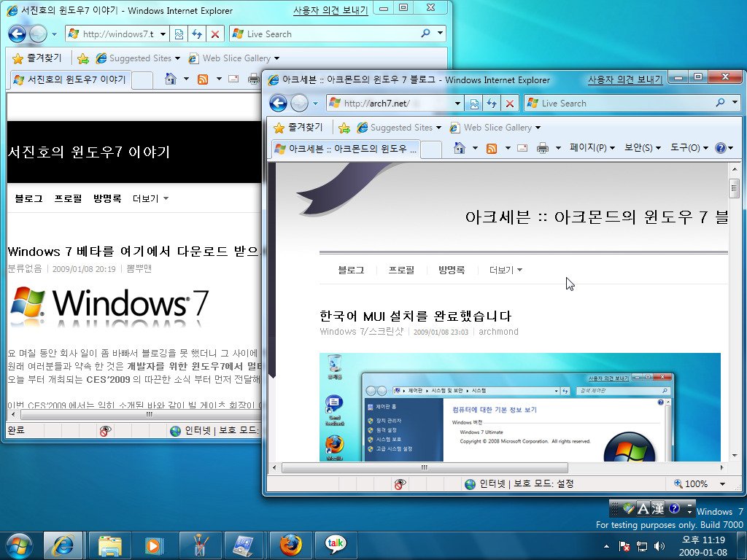Viewport: 747px width, 560px height.
Task: Open new tab button in arch7.net window
Action: click(431, 149)
